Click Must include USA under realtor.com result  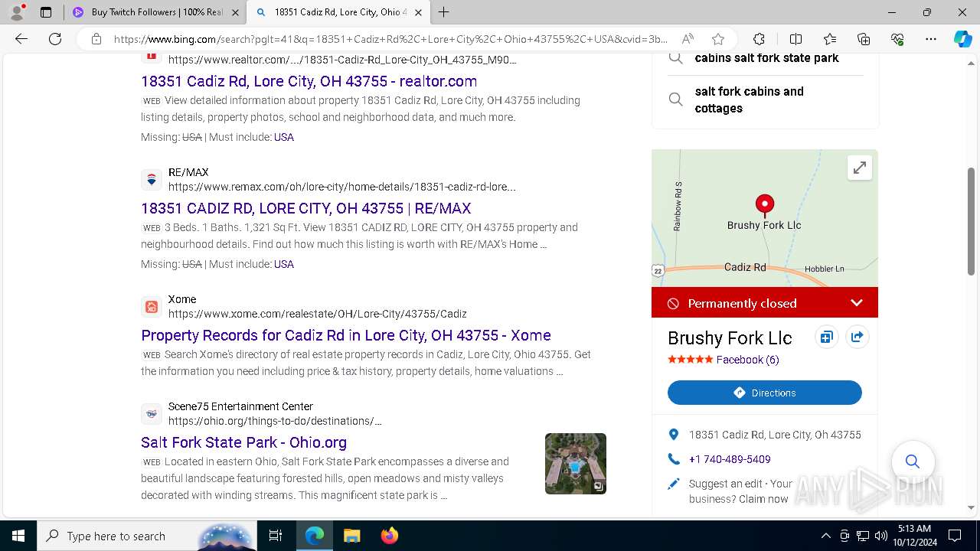(x=284, y=137)
